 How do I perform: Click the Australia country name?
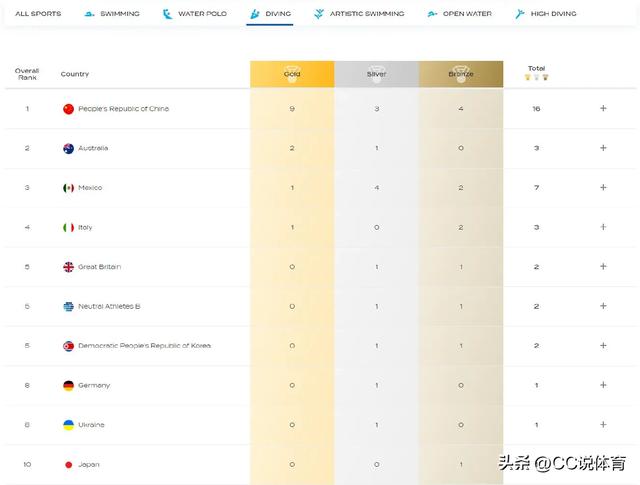pos(93,148)
